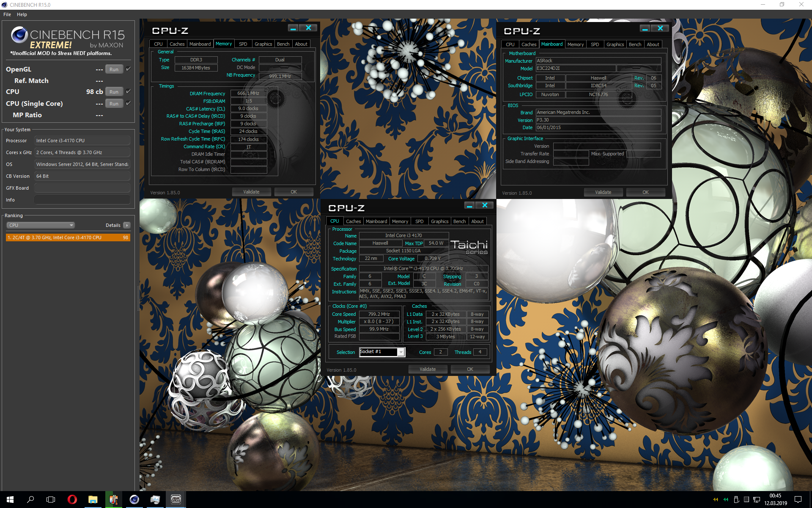Image resolution: width=812 pixels, height=508 pixels.
Task: Minimize the CPU tab CPU-Z window
Action: coord(469,205)
